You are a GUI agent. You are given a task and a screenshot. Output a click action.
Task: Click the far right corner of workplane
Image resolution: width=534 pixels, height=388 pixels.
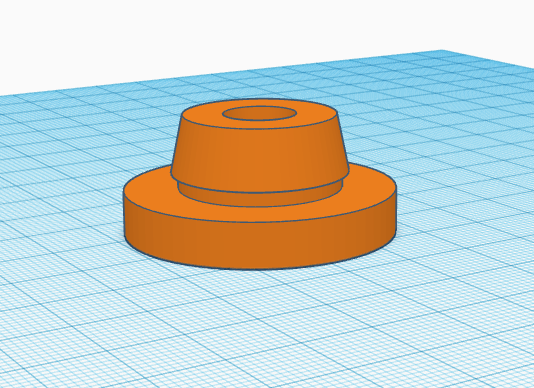point(442,51)
